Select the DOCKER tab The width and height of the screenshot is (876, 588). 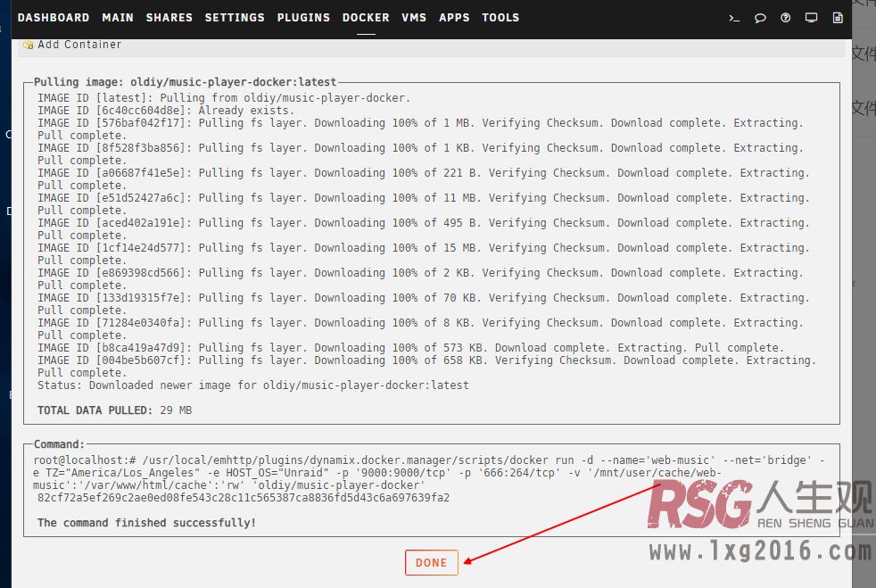coord(366,18)
